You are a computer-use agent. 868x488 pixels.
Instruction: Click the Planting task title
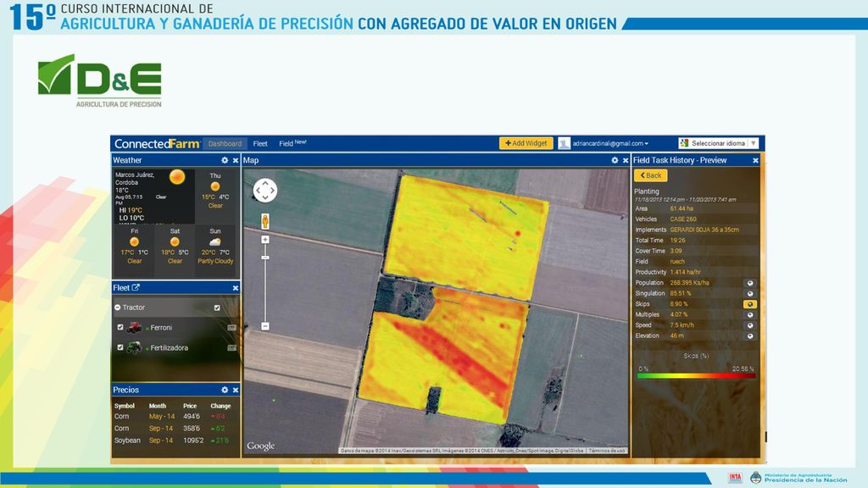click(x=647, y=191)
